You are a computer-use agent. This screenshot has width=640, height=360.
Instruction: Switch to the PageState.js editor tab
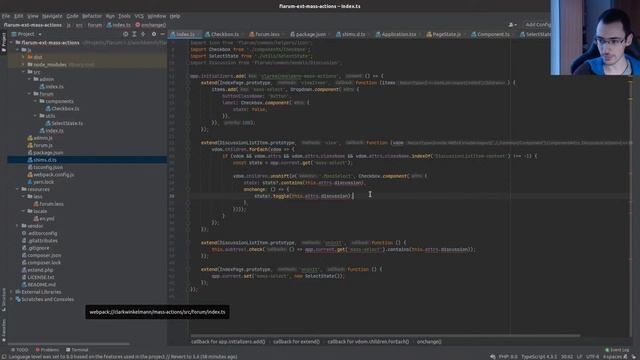pos(444,34)
